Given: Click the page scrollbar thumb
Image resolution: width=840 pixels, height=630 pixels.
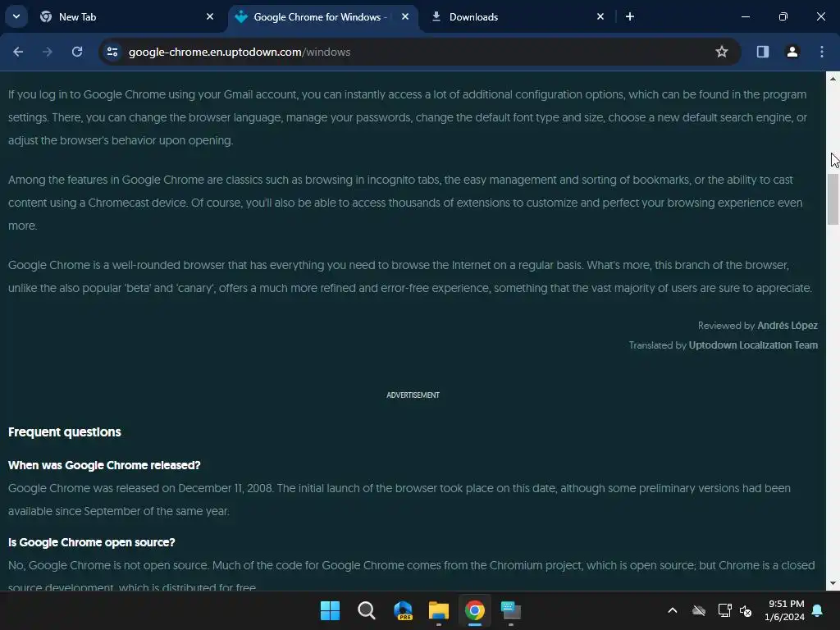Looking at the screenshot, I should pyautogui.click(x=833, y=199).
